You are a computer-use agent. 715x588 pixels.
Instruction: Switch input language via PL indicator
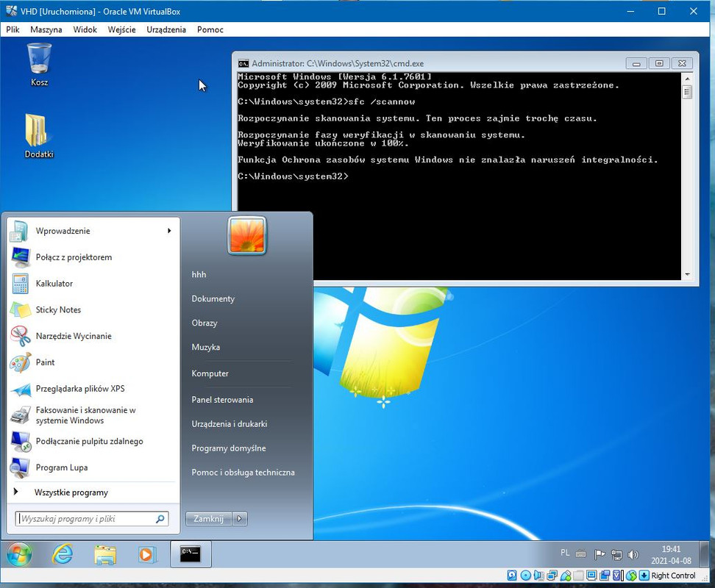click(565, 553)
